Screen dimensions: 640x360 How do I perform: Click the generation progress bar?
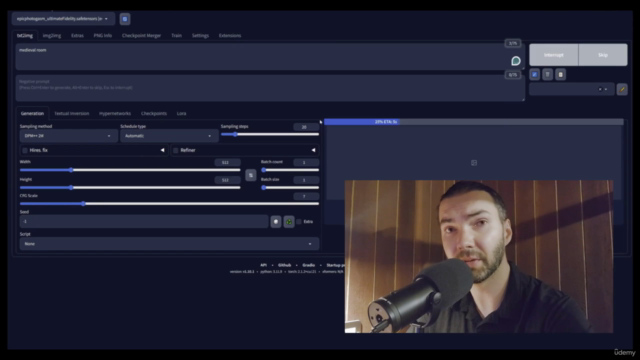pos(473,122)
